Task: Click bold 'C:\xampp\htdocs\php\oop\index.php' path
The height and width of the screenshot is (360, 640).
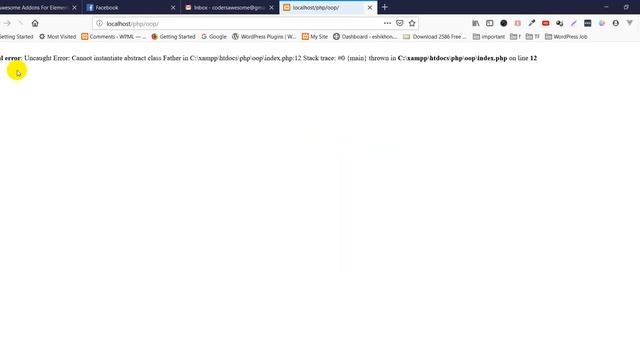Action: click(x=452, y=58)
